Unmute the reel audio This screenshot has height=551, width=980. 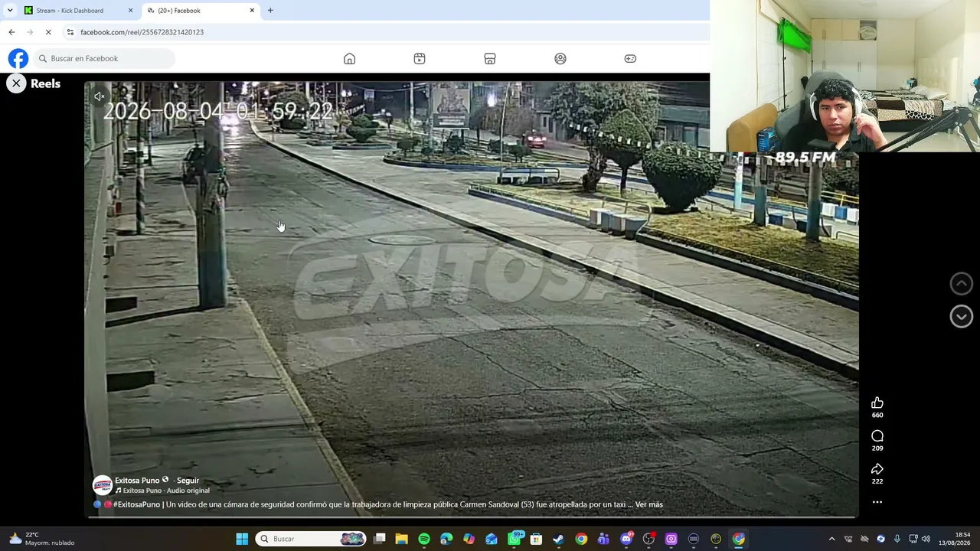click(x=100, y=96)
